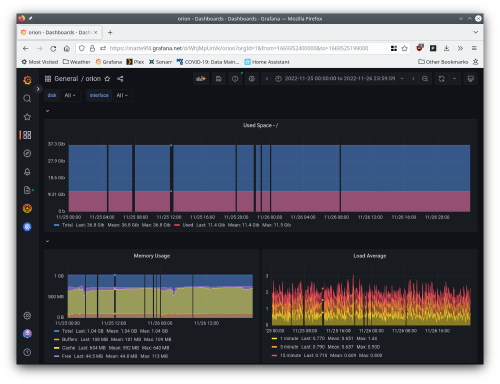Viewport: 500px width, 384px height.
Task: Open the user profile avatar
Action: click(27, 334)
